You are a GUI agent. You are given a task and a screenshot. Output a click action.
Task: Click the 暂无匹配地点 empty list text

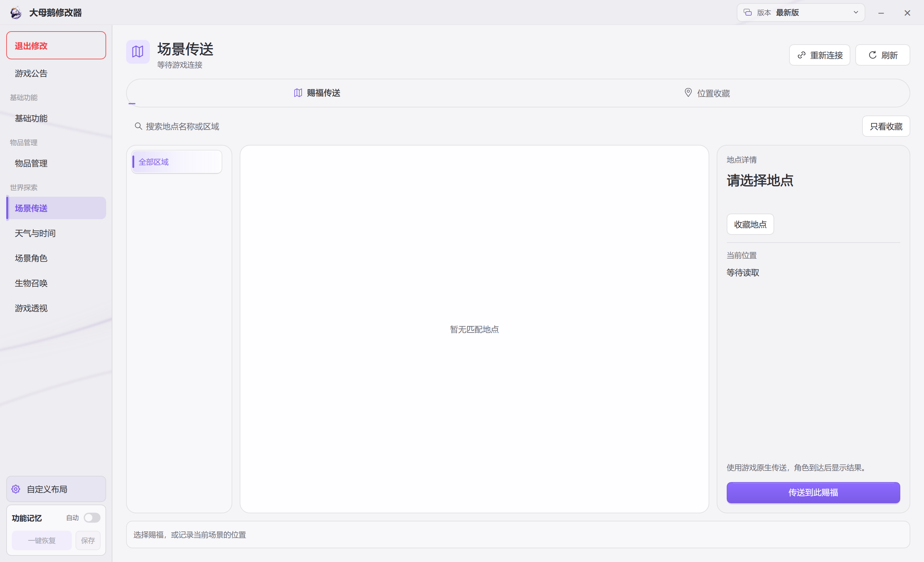click(474, 329)
